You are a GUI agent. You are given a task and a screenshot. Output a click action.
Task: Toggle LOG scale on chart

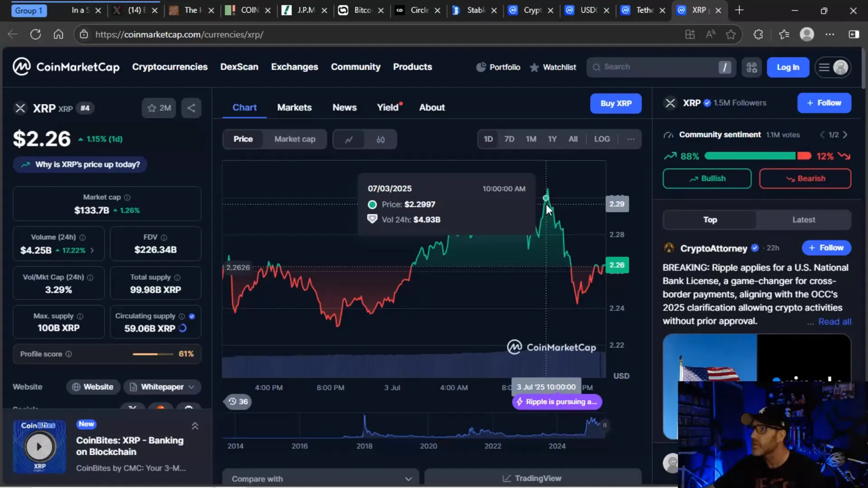pyautogui.click(x=602, y=139)
